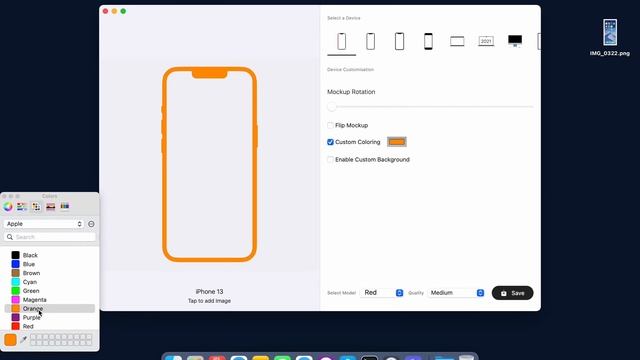640x360 pixels.
Task: Click the Save button
Action: pos(512,293)
